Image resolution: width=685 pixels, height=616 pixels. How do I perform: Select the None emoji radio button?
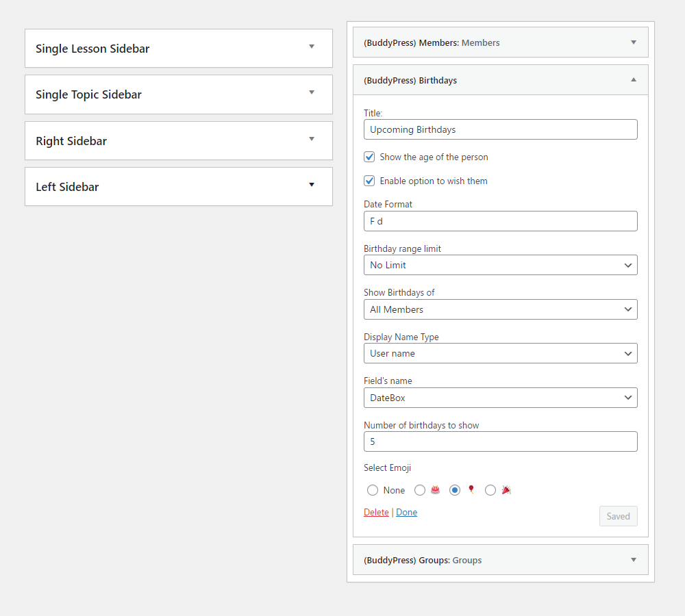tap(373, 490)
